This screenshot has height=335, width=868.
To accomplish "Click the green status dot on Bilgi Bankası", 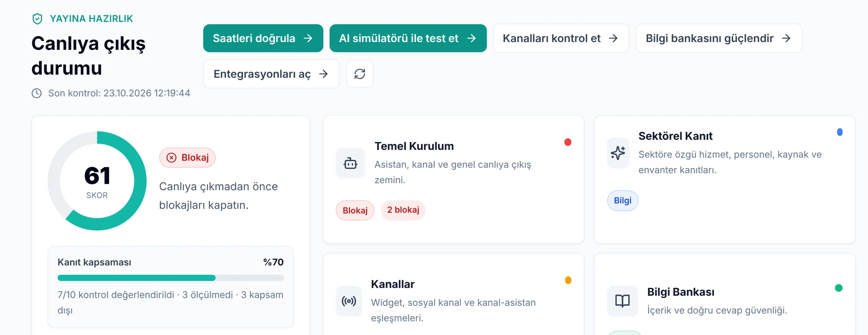I will coord(838,288).
